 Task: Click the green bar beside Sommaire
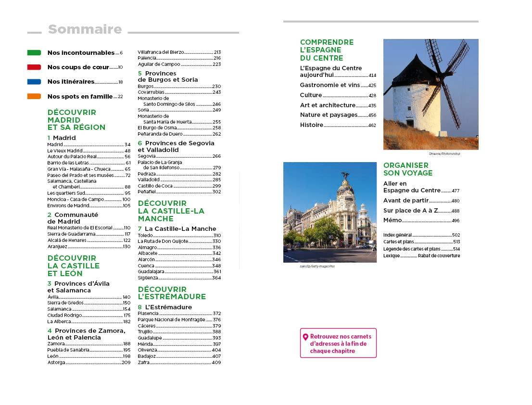click(34, 32)
